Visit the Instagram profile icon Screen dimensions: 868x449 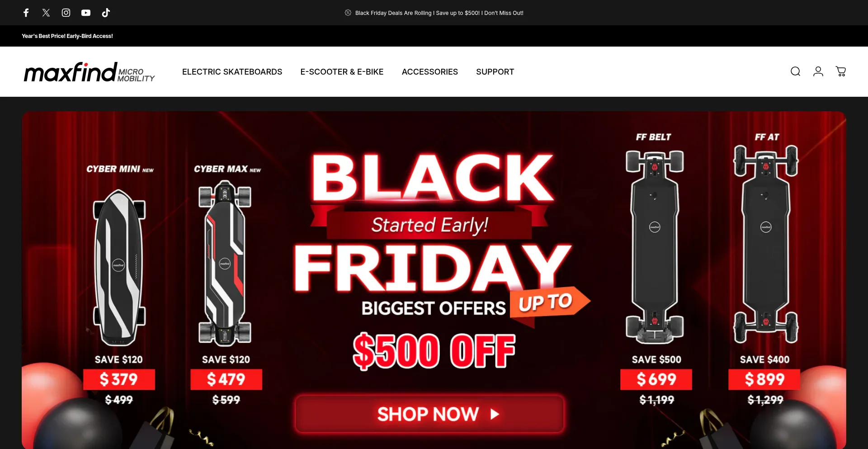pos(66,13)
